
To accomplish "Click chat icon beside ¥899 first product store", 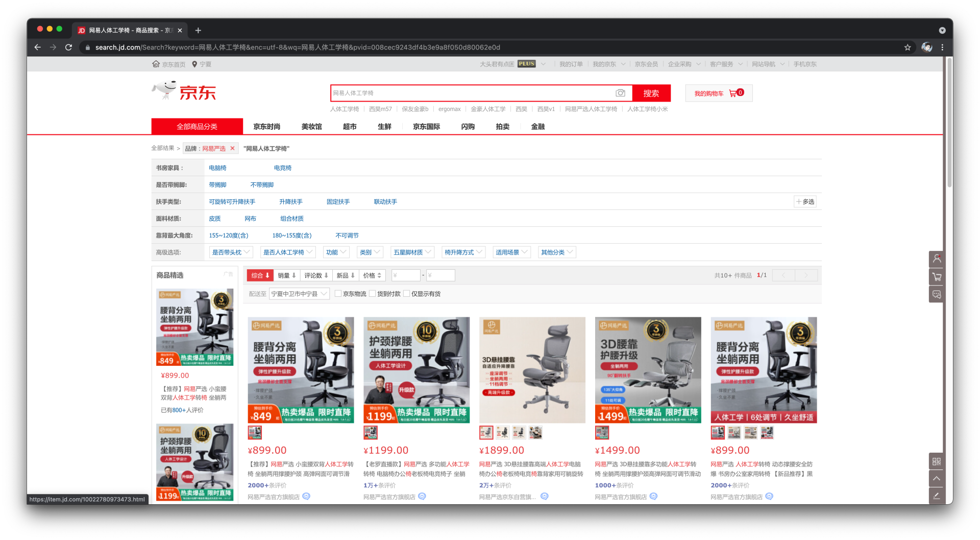I will point(306,496).
